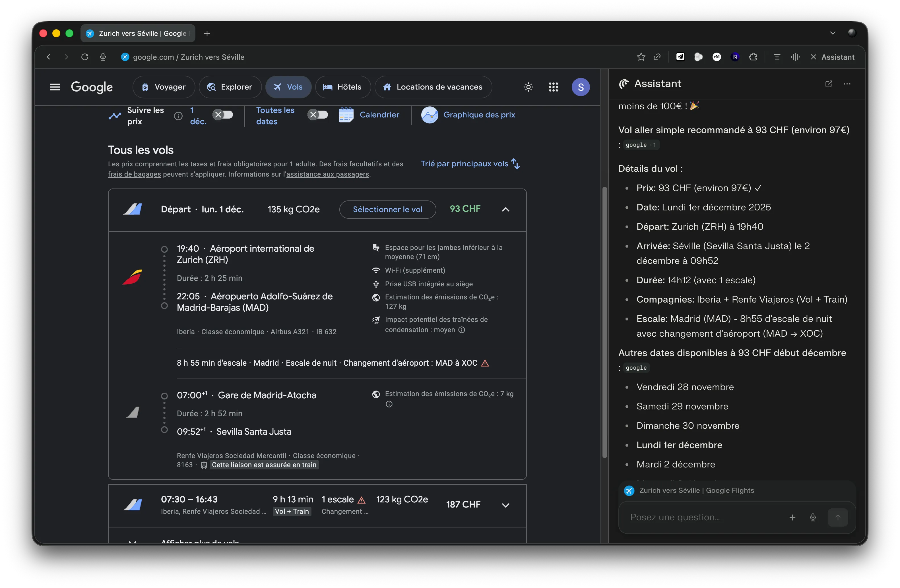This screenshot has height=588, width=900.
Task: Open the Trié par principaux vols sort menu
Action: [x=470, y=163]
